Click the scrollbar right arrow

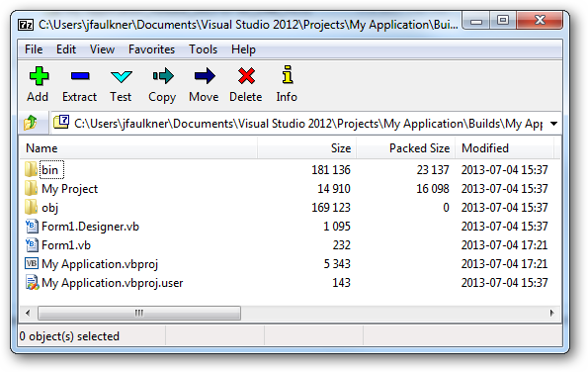pyautogui.click(x=552, y=313)
